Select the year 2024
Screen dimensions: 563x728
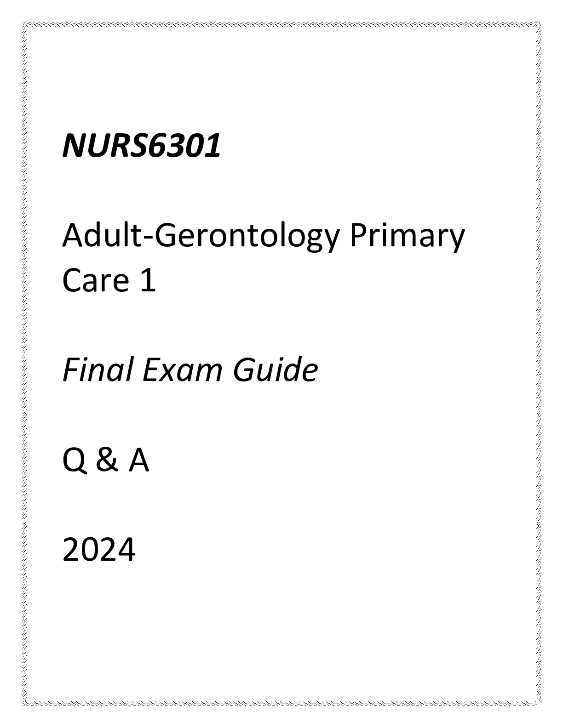[99, 551]
